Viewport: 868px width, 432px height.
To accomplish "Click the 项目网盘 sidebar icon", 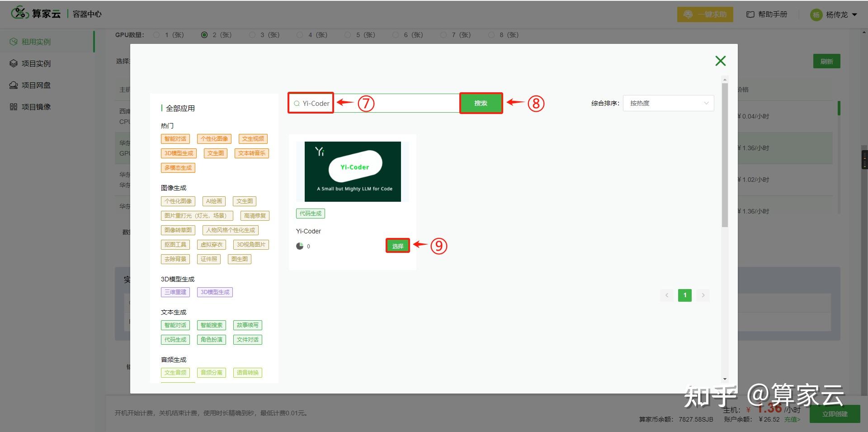I will [14, 85].
